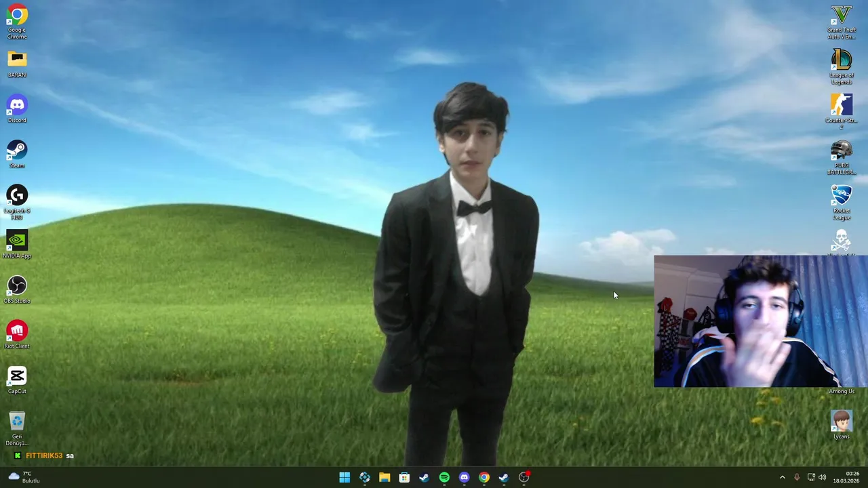Image resolution: width=868 pixels, height=488 pixels.
Task: Switch to Chrome on the taskbar
Action: pyautogui.click(x=484, y=477)
